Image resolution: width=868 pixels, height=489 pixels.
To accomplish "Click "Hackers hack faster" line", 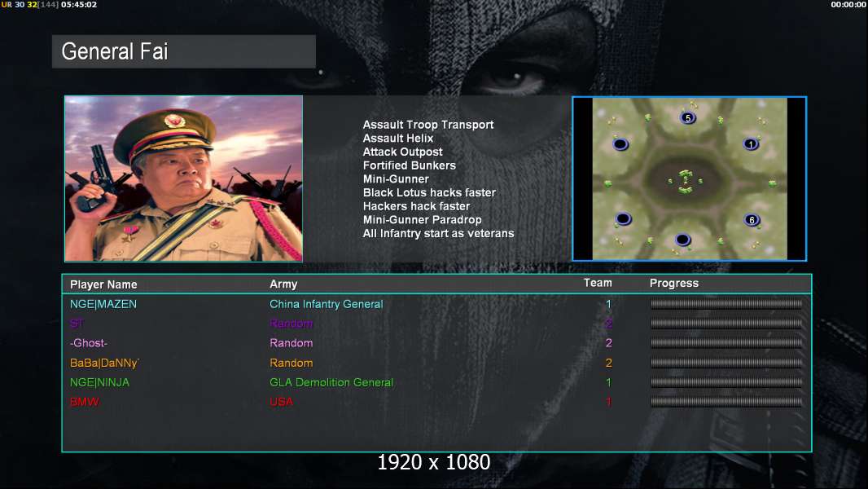I will (x=416, y=206).
